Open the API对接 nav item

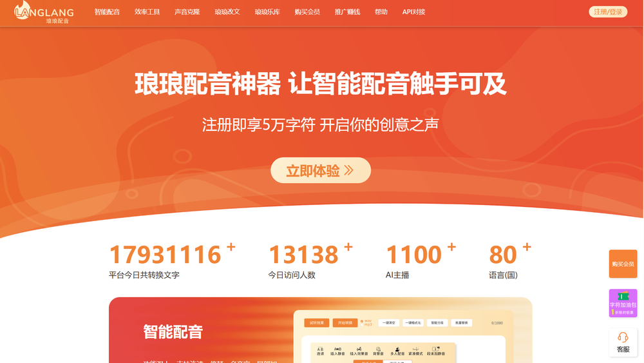tap(413, 12)
